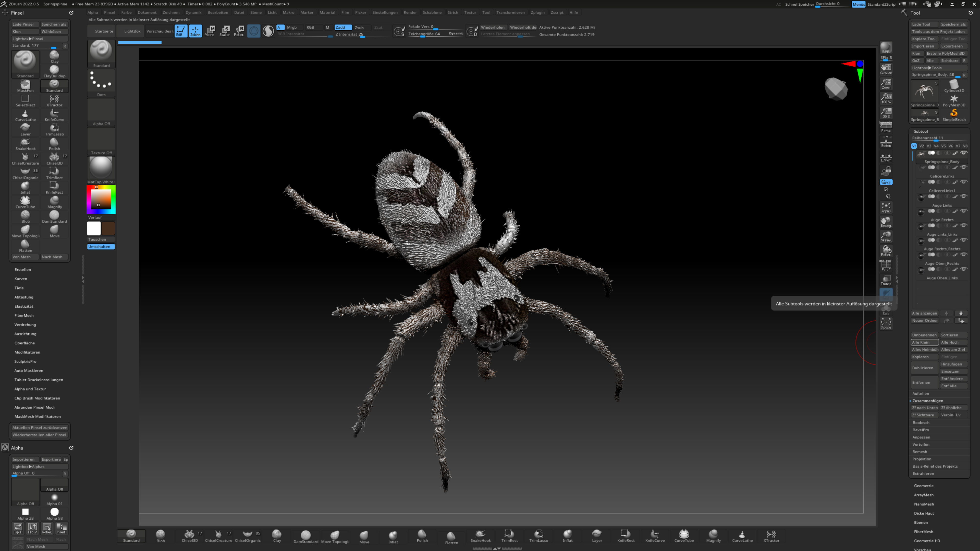Select the Cylinder3D tool thumbnail
The height and width of the screenshot is (551, 980).
coord(954,86)
